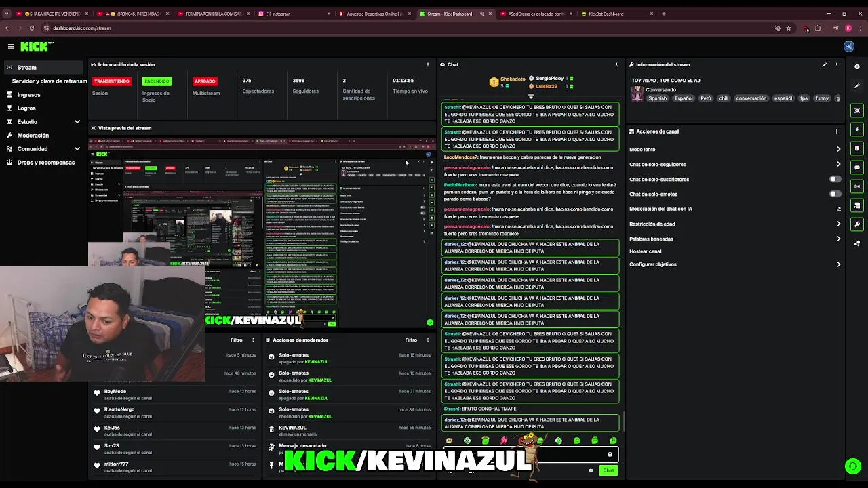Expand the Estudio sidebar section
868x488 pixels.
coord(77,122)
